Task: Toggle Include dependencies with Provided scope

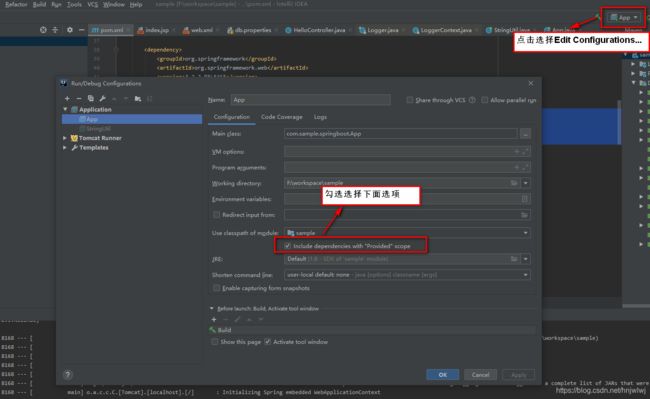Action: [x=287, y=246]
